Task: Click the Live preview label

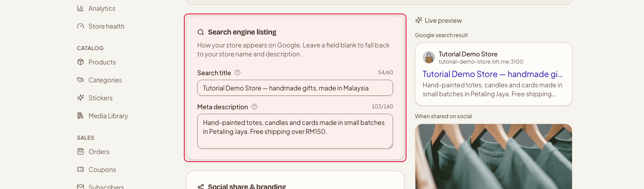Action: click(x=443, y=21)
